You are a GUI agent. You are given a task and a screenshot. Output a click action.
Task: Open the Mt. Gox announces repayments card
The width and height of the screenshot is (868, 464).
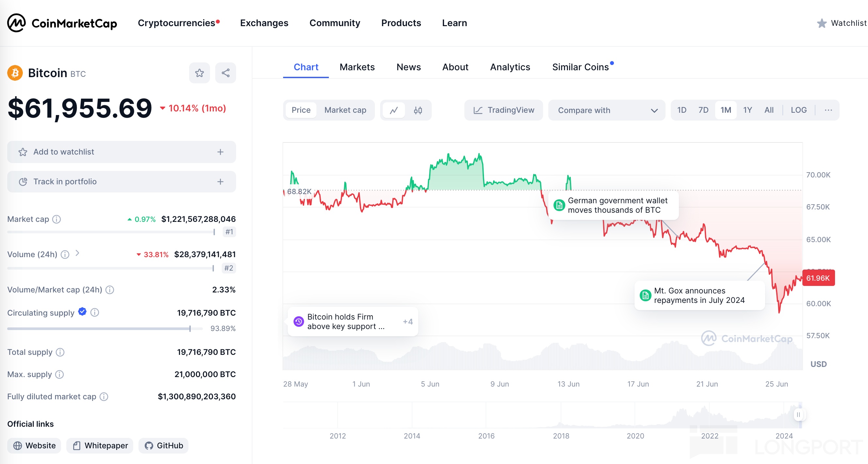click(x=699, y=295)
